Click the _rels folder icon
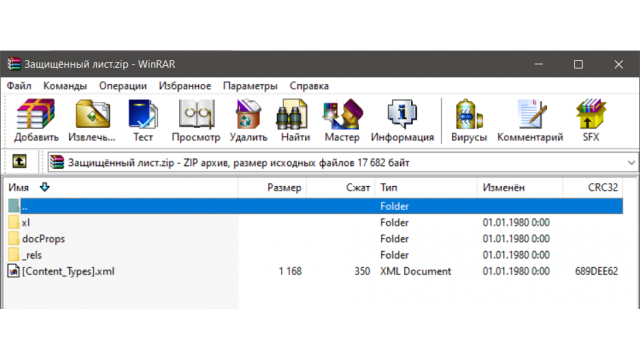The width and height of the screenshot is (640, 360). pyautogui.click(x=13, y=255)
